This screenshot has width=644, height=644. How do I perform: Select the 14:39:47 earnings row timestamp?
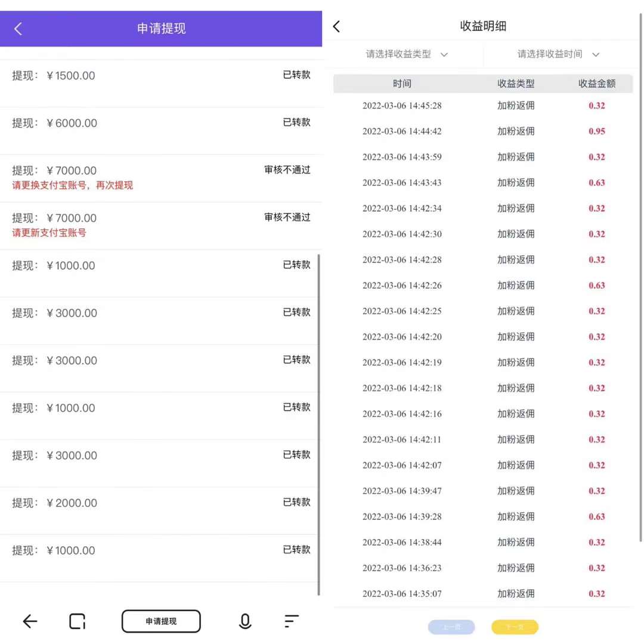(402, 491)
